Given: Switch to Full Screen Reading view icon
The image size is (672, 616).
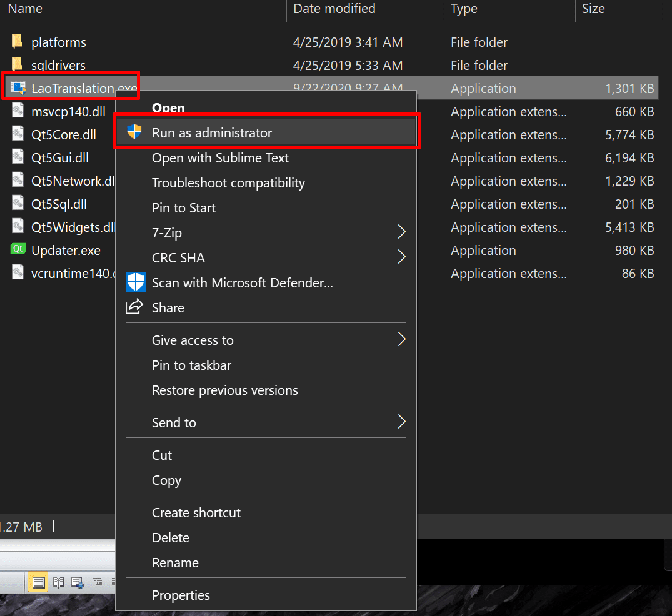Looking at the screenshot, I should pyautogui.click(x=58, y=582).
